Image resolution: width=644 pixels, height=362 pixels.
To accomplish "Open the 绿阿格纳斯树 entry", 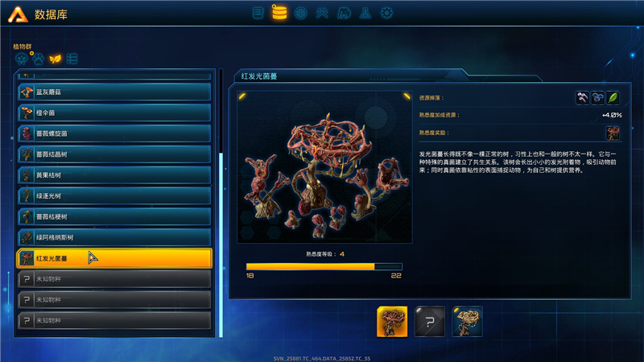I will coord(114,237).
